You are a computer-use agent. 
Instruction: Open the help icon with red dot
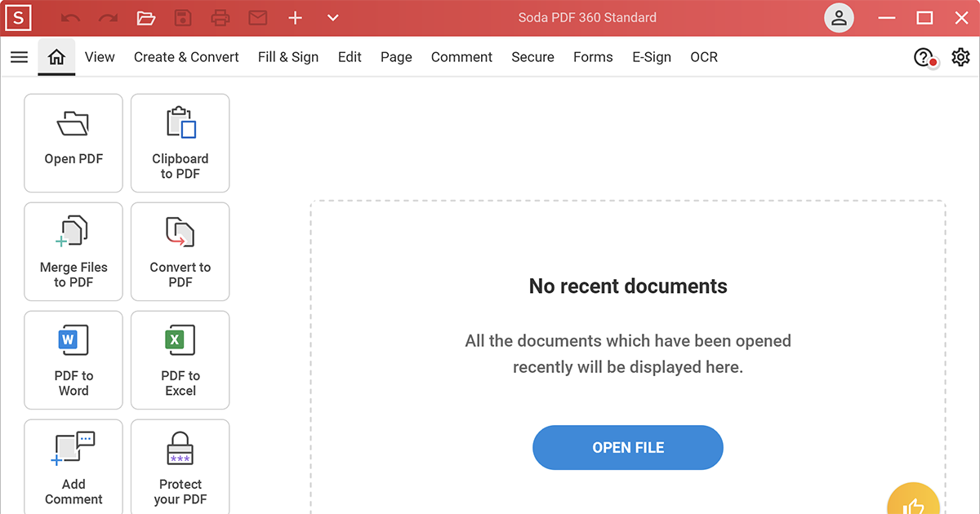(x=924, y=58)
